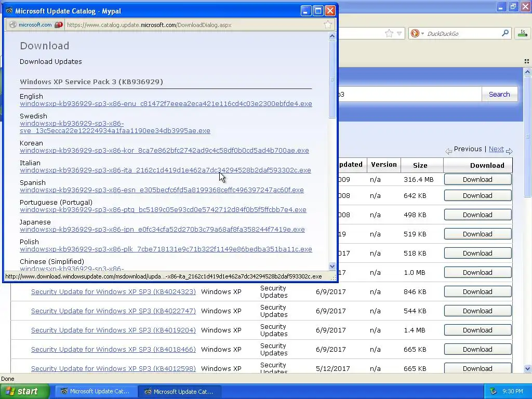This screenshot has height=399, width=532.
Task: Download the Italian SP3 exe file
Action: click(x=165, y=170)
